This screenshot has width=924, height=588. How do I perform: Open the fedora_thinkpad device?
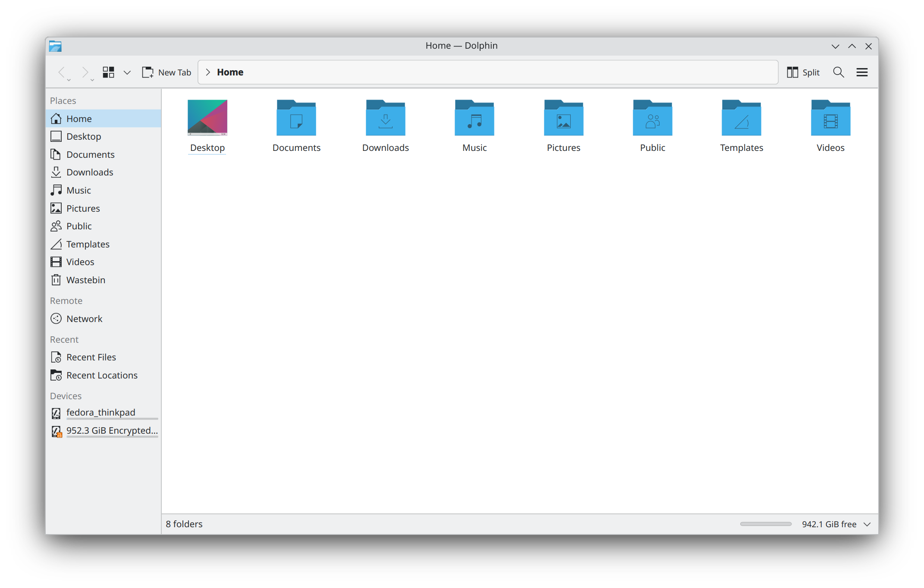pos(101,412)
